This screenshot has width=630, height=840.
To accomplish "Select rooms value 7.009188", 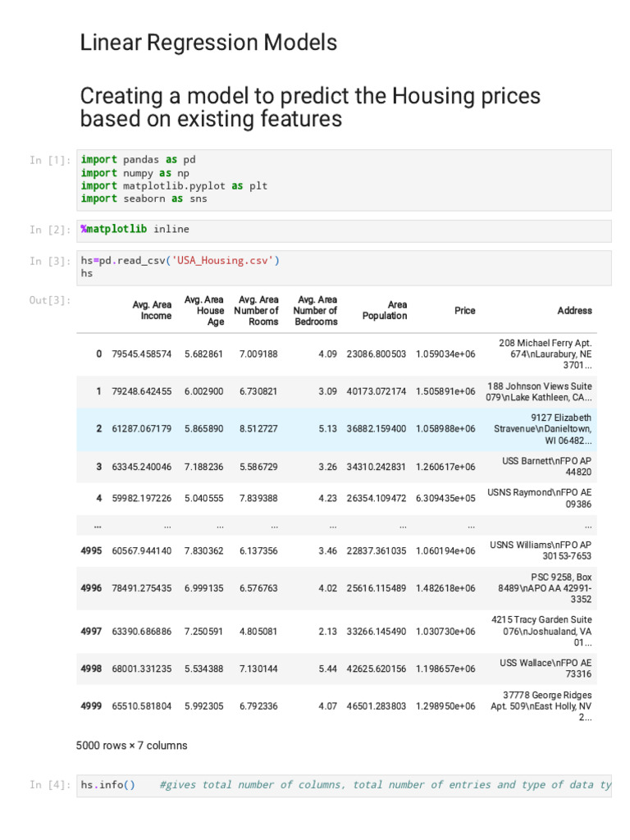I will pos(258,354).
